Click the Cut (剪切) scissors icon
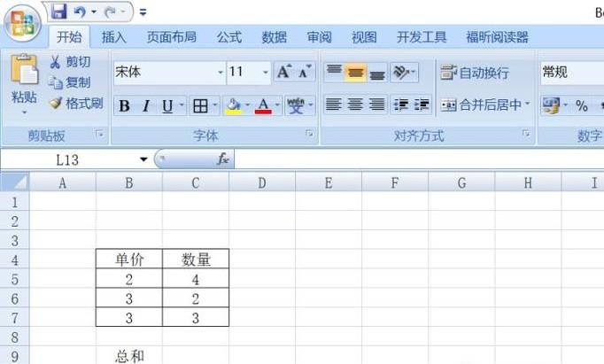The image size is (604, 364). (56, 62)
